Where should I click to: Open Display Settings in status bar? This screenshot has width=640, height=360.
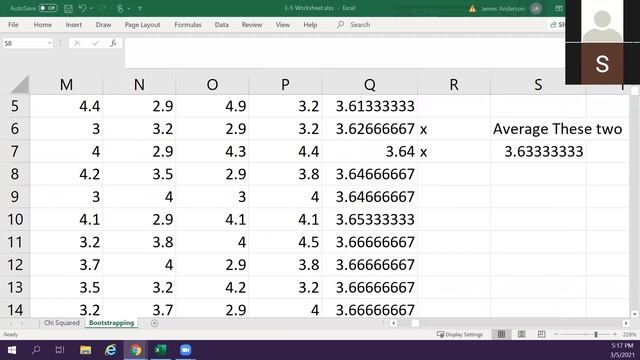coord(460,334)
